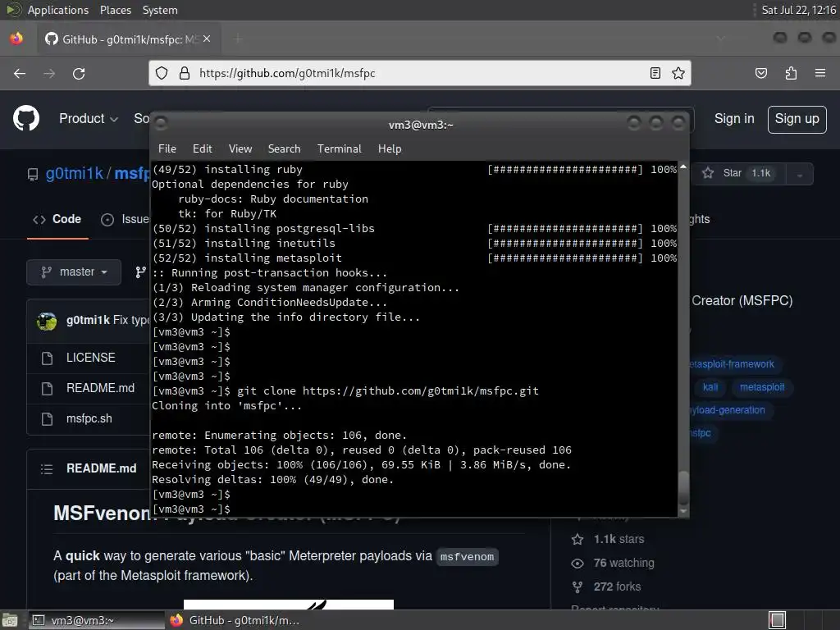Click Firefox icon left of the tab
The height and width of the screenshot is (630, 840).
pyautogui.click(x=16, y=39)
